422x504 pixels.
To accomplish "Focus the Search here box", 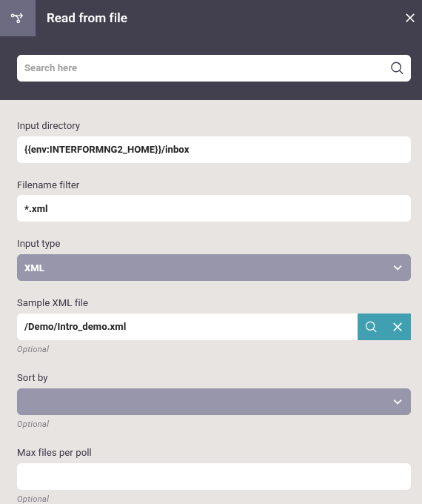I will pos(214,68).
